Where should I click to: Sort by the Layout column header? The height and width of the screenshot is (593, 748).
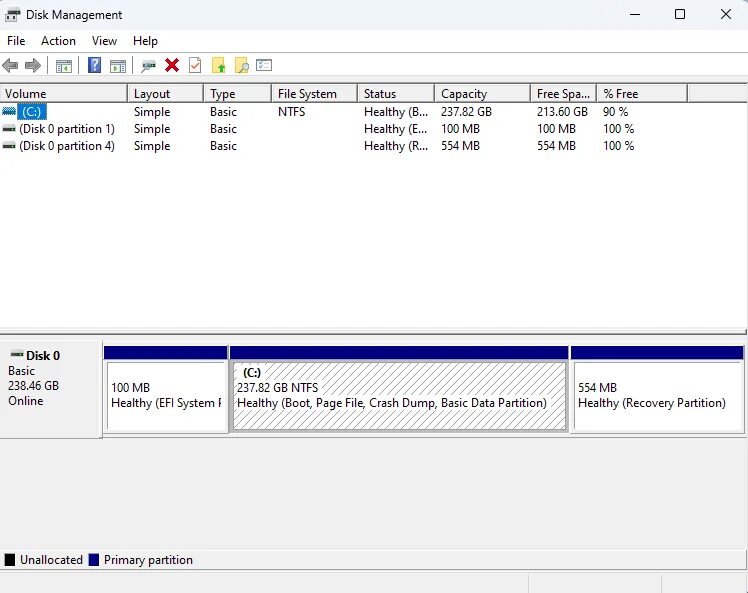point(166,94)
